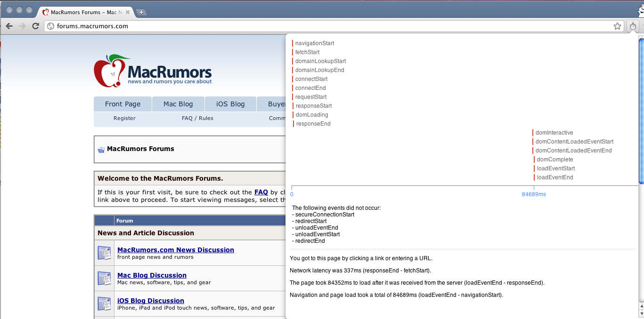The image size is (644, 319).
Task: Open the Front Page navigation tab
Action: coord(123,104)
